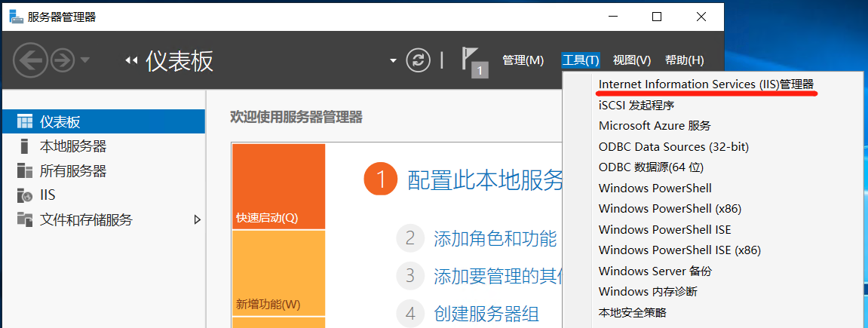Click the 仪表板 grid icon
Image resolution: width=868 pixels, height=328 pixels.
pyautogui.click(x=25, y=121)
